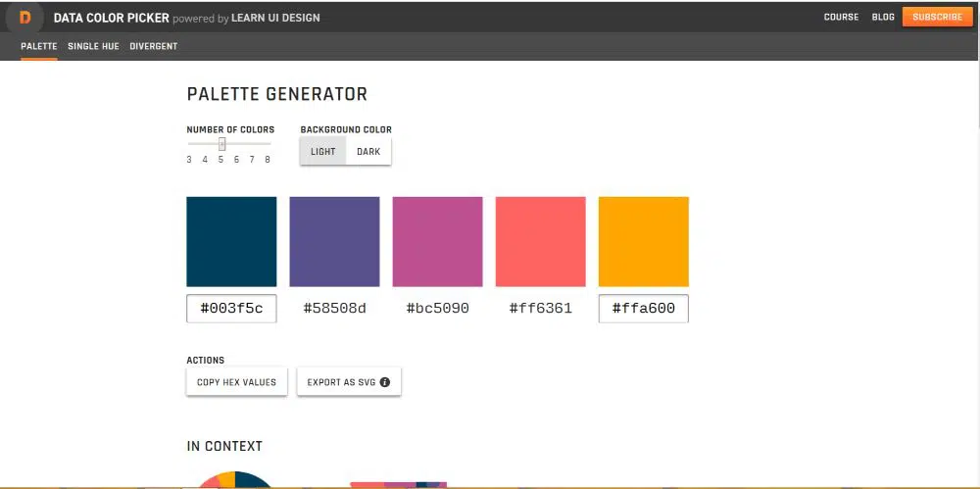Click the number of colors slider handle
The image size is (980, 489).
[221, 144]
